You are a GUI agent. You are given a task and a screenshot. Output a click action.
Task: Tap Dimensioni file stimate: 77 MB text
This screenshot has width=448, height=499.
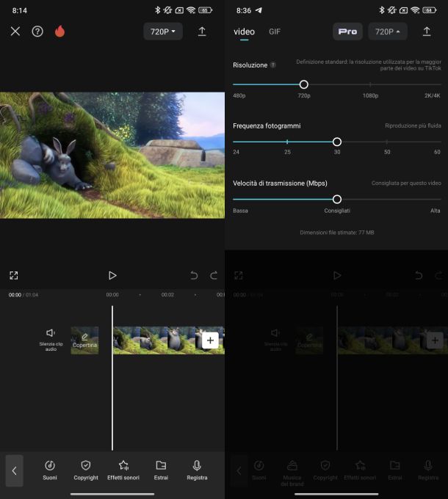(337, 233)
